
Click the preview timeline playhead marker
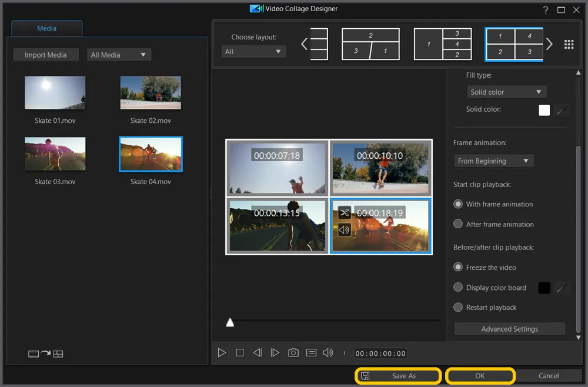[x=230, y=322]
